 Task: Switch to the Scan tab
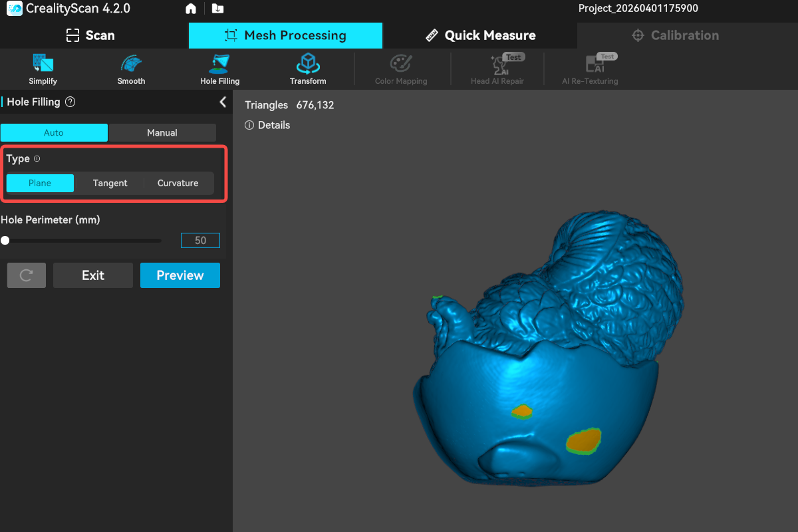coord(90,35)
